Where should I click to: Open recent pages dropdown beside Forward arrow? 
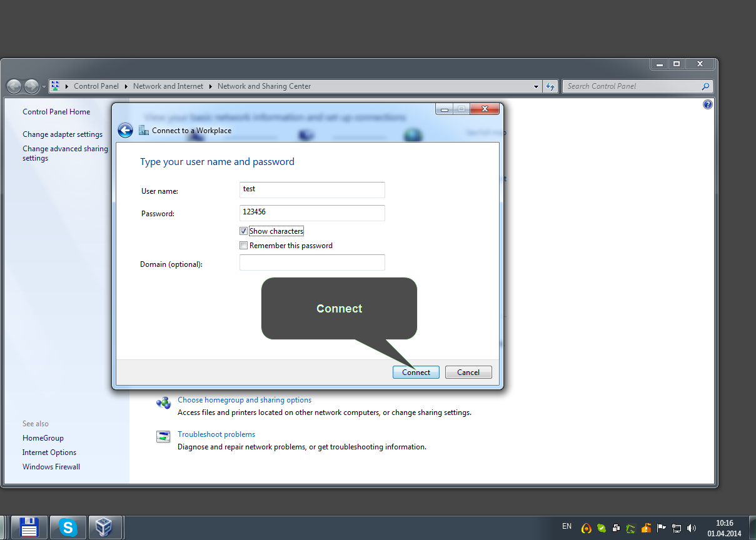click(44, 87)
